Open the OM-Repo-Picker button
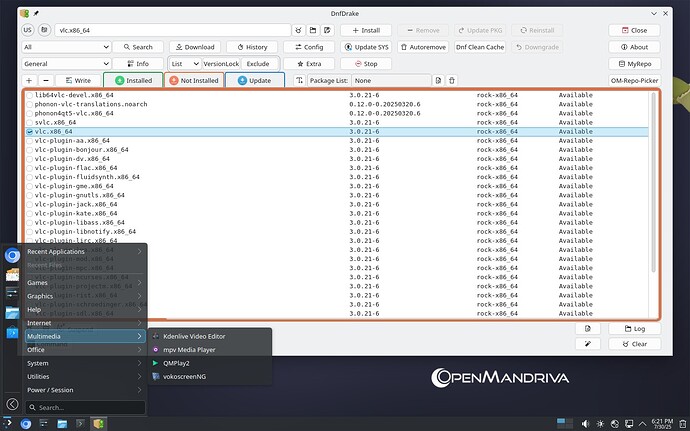The height and width of the screenshot is (431, 690). click(x=635, y=81)
